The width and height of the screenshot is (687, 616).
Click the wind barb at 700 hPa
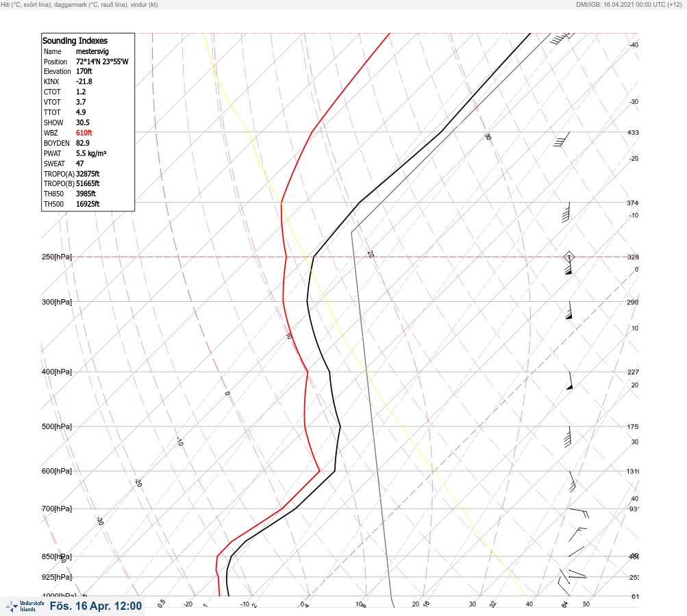[x=579, y=513]
